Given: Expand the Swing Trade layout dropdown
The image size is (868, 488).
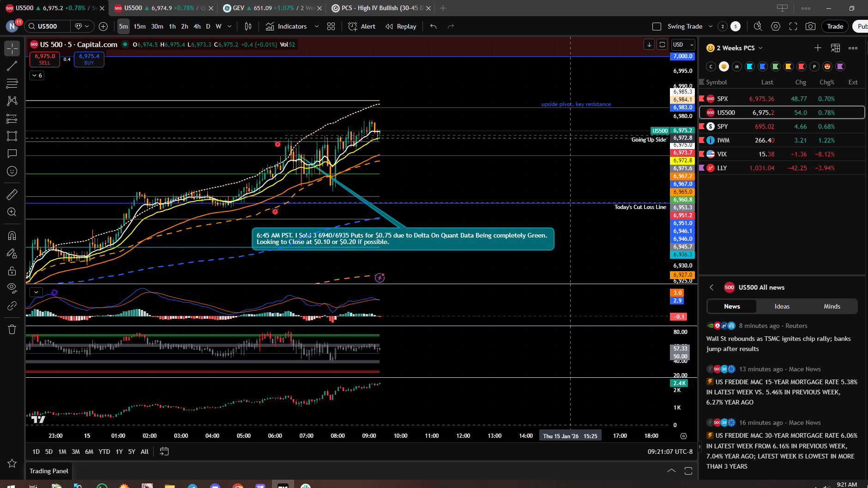Looking at the screenshot, I should point(711,26).
